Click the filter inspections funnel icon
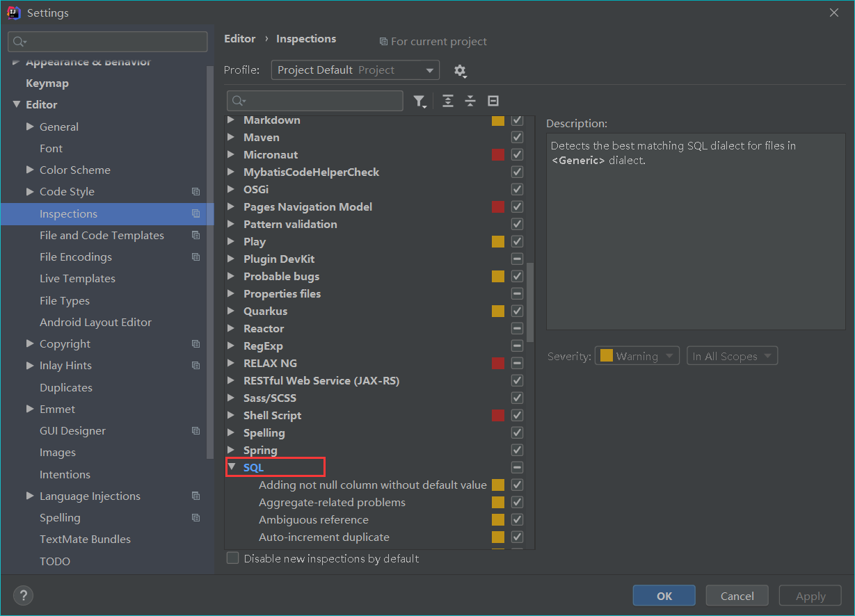 click(x=419, y=102)
